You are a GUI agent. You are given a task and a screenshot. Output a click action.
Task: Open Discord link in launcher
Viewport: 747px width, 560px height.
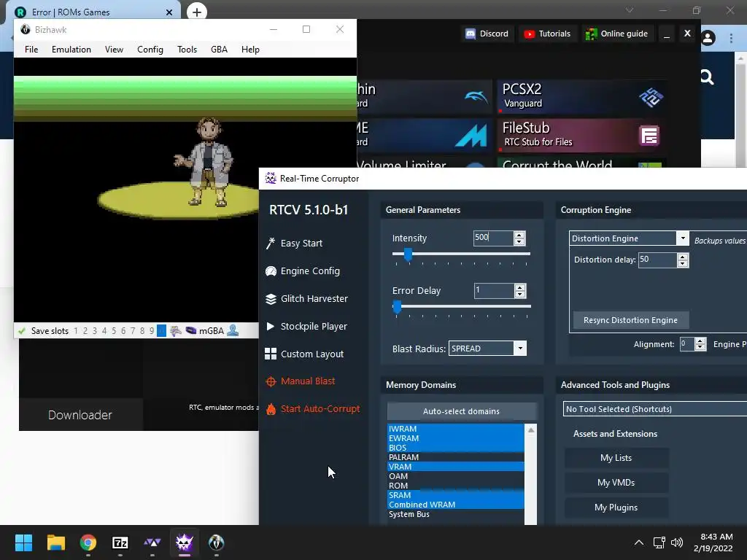pos(487,34)
